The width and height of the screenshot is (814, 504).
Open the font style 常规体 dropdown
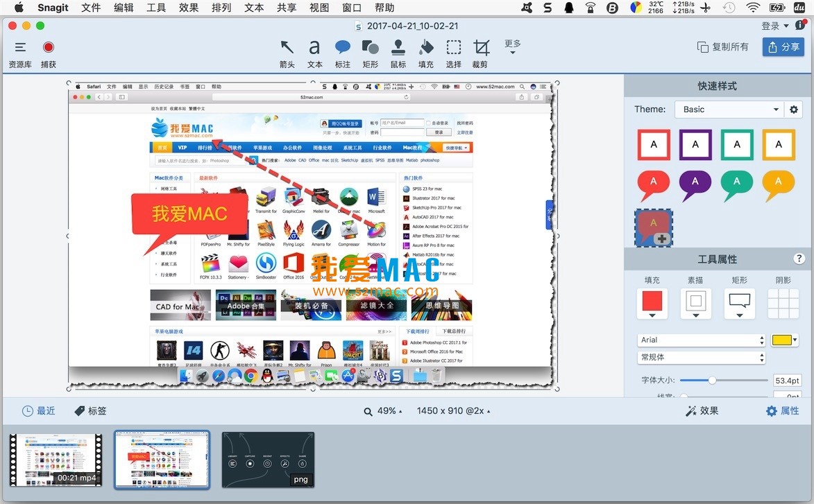click(701, 357)
